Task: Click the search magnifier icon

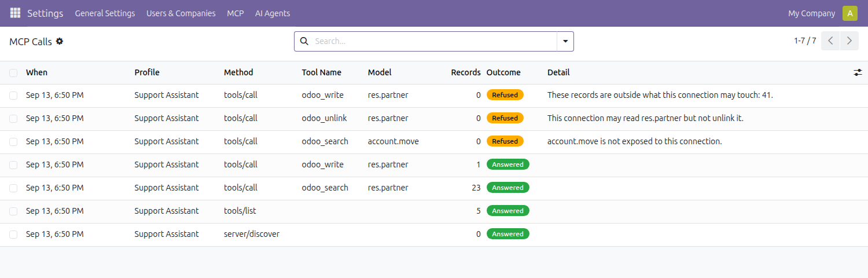Action: click(x=304, y=41)
